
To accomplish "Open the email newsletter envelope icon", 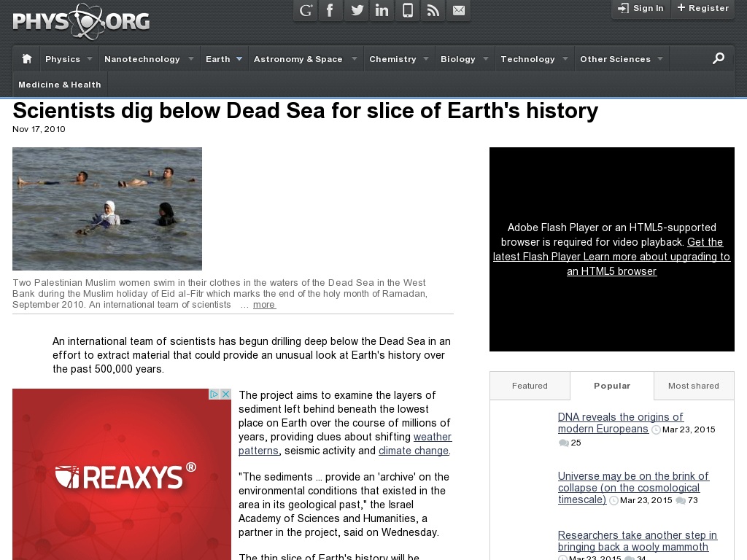I will point(458,10).
